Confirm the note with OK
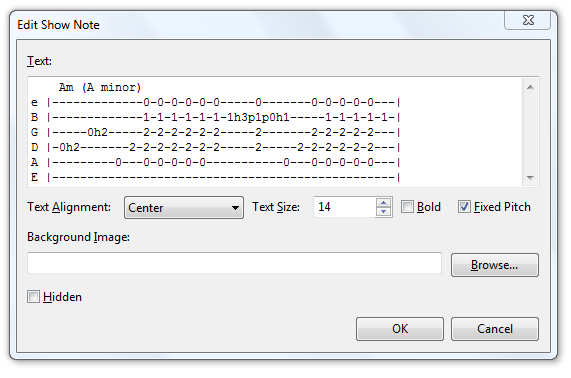This screenshot has height=378, width=571. [400, 329]
